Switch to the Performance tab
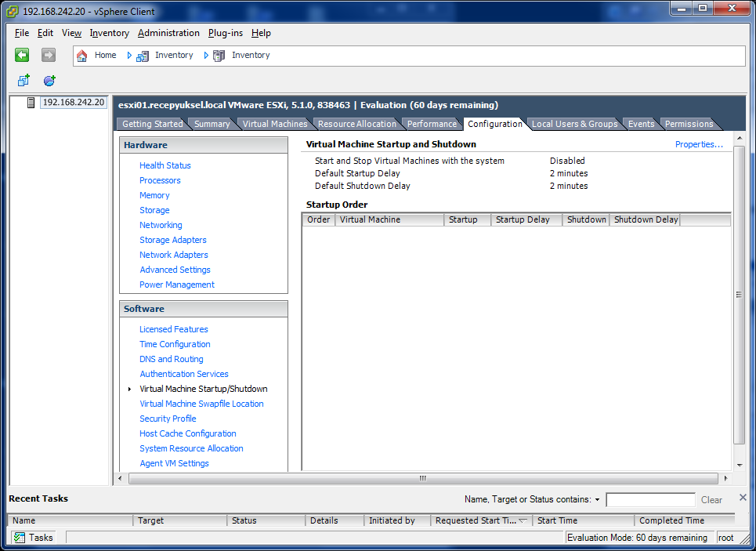This screenshot has width=756, height=551. pos(432,124)
